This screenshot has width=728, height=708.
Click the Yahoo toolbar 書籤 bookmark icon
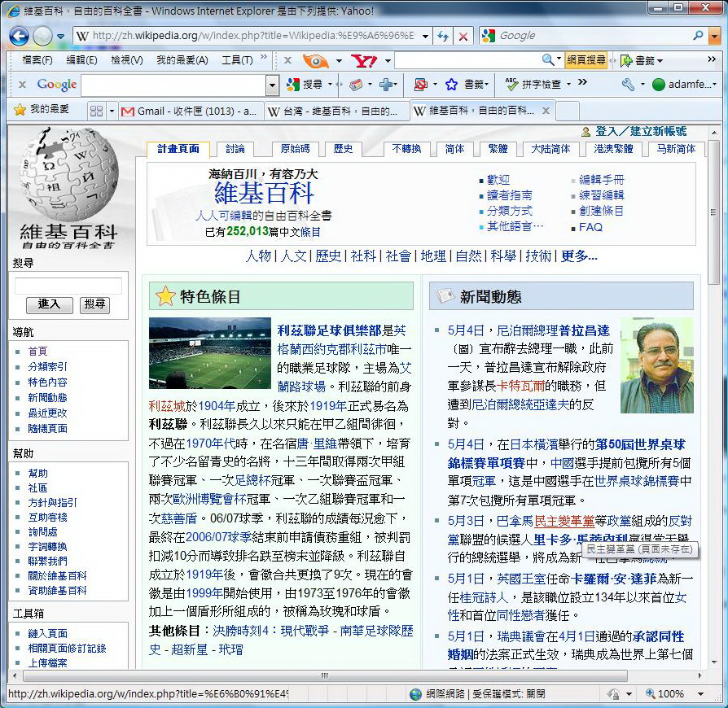(x=626, y=60)
